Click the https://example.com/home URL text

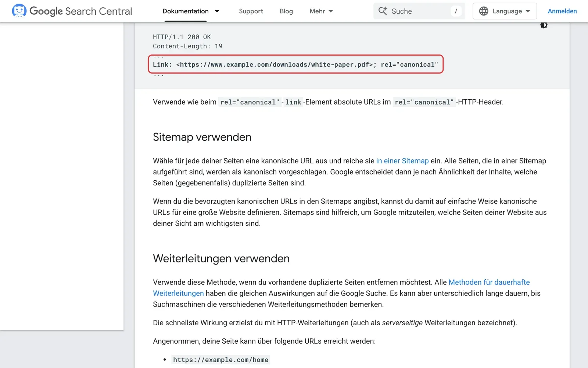[x=221, y=360]
